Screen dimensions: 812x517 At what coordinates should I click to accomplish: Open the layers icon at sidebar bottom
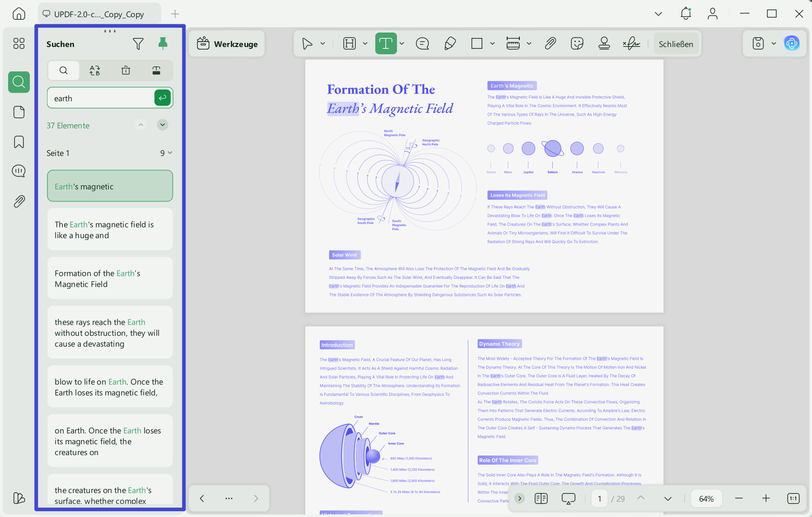(19, 498)
